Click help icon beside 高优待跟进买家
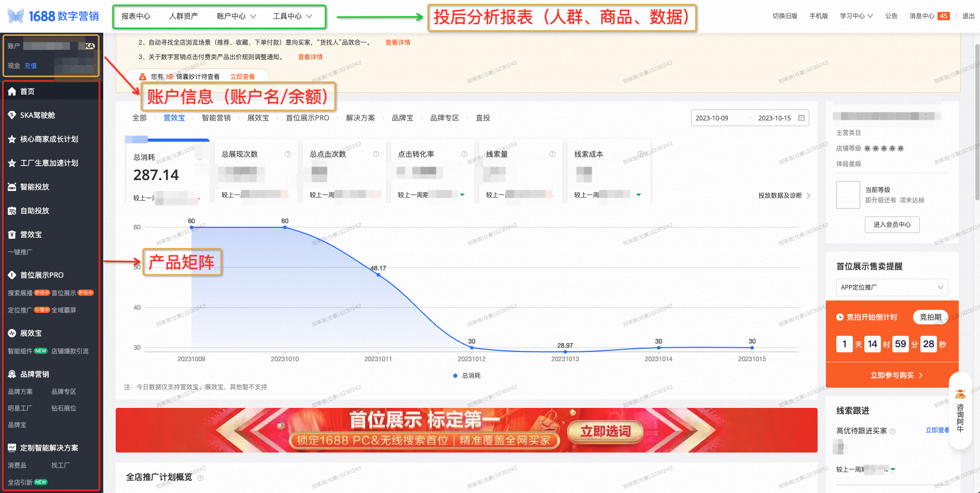 [892, 431]
